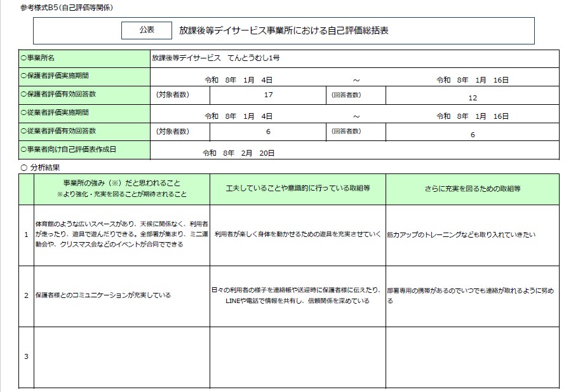This screenshot has height=392, width=578.
Task: Click the 工夫していること column header
Action: tap(297, 189)
